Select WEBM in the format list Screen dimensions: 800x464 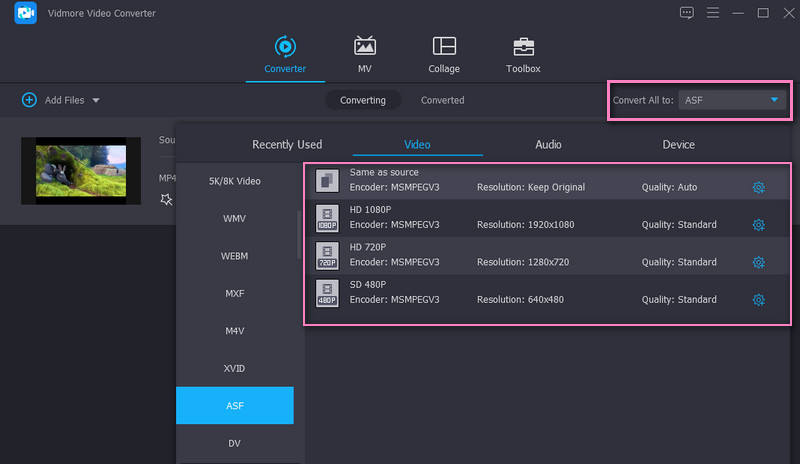tap(234, 256)
